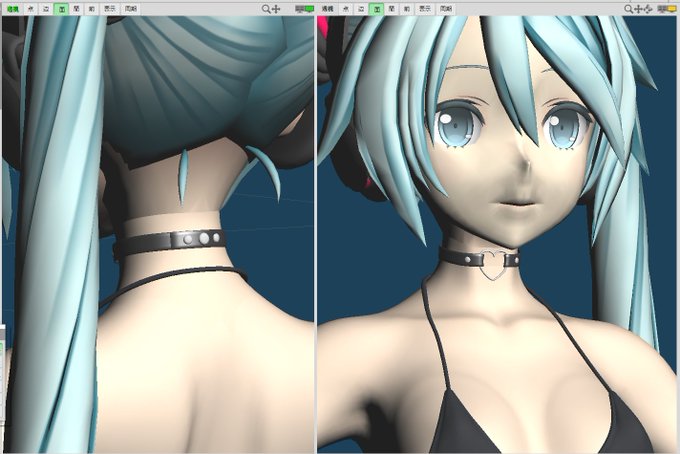
Task: Toggle front (前) option in right viewport
Action: pos(407,9)
